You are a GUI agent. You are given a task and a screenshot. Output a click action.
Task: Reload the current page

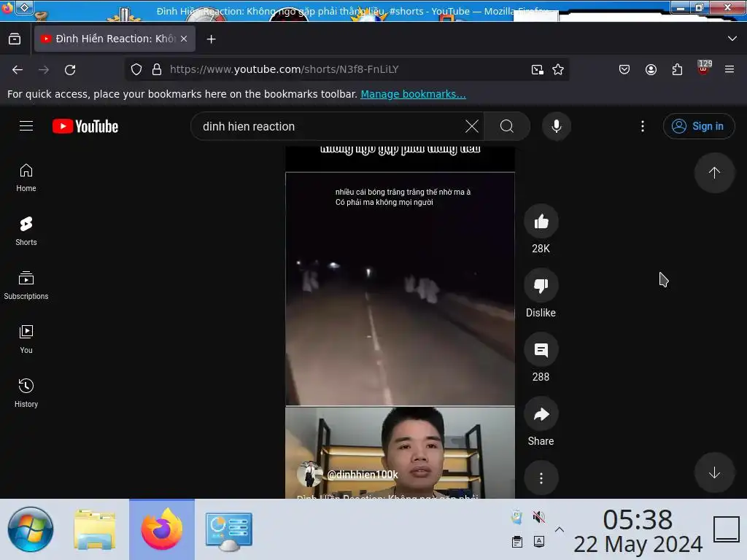(70, 69)
